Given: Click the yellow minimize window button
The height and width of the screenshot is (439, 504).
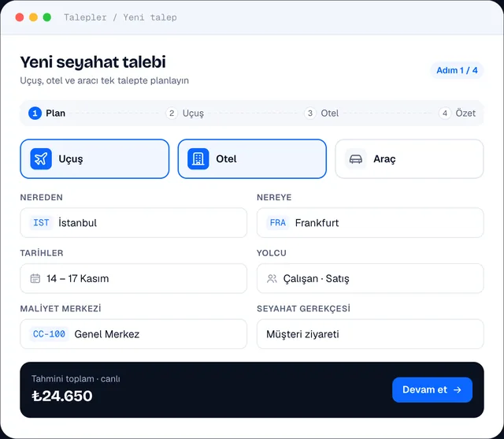Looking at the screenshot, I should pos(33,17).
